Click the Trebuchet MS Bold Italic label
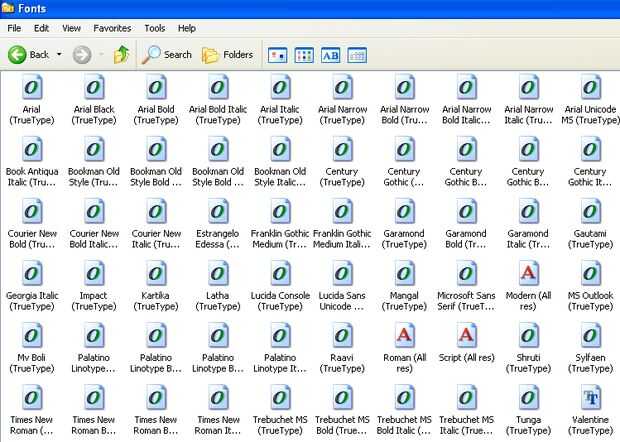 (x=404, y=425)
